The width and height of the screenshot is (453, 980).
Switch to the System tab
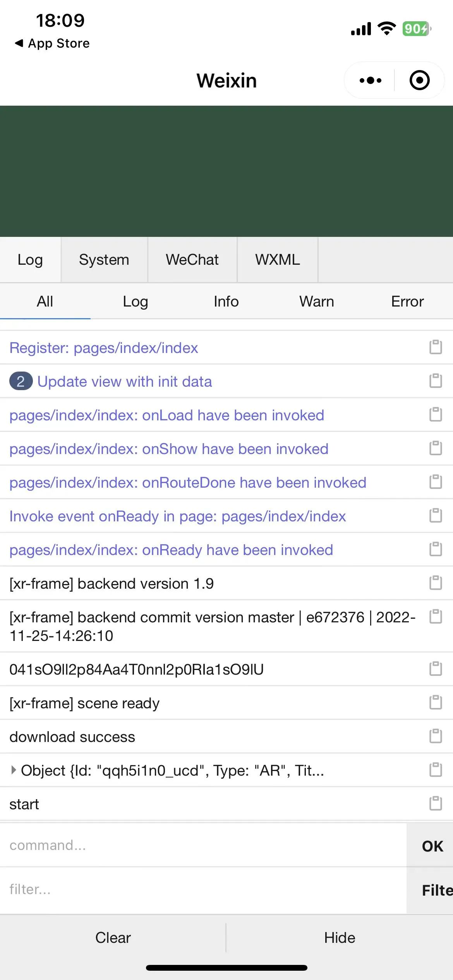point(104,260)
